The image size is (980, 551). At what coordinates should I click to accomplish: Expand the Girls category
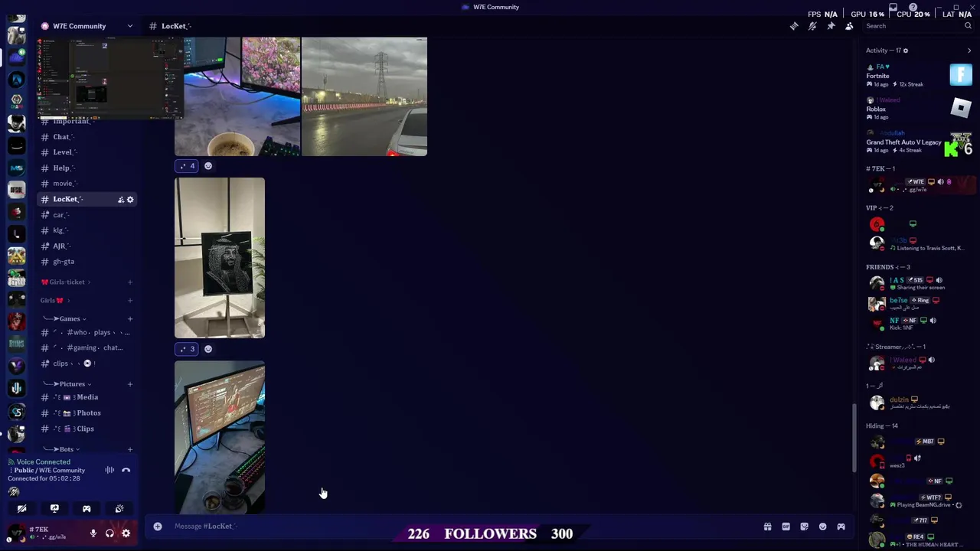55,301
